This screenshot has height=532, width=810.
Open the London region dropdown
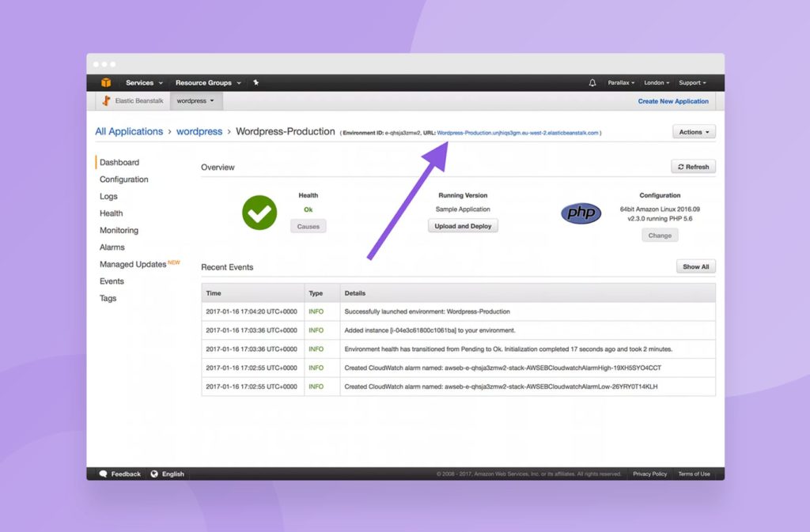(657, 82)
